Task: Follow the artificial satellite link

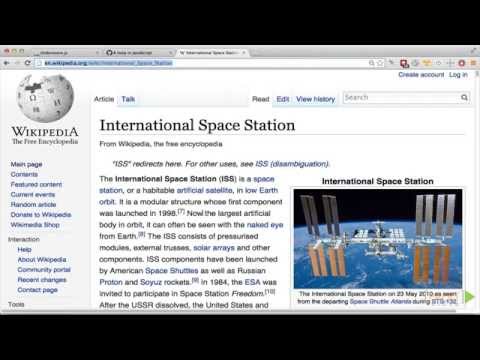Action: [205, 190]
